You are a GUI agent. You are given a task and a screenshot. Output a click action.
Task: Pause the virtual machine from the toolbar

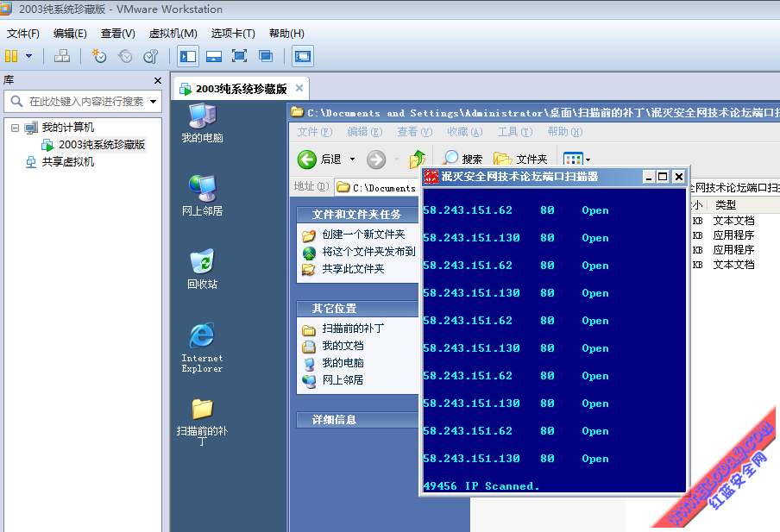[11, 56]
